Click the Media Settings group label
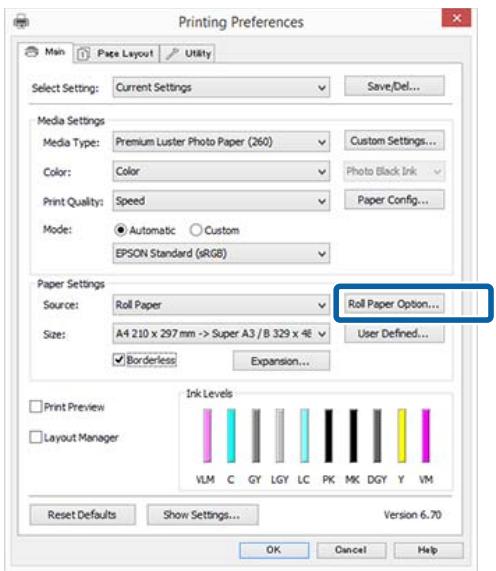The height and width of the screenshot is (571, 496). click(x=71, y=121)
